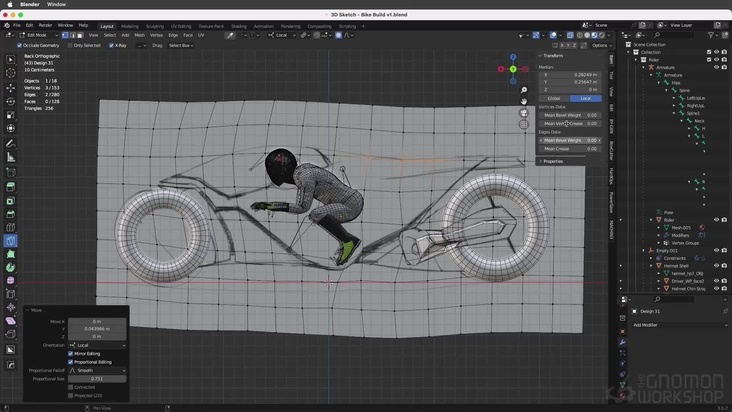The image size is (732, 412).
Task: Click the Local button in Transform panel
Action: [x=585, y=98]
